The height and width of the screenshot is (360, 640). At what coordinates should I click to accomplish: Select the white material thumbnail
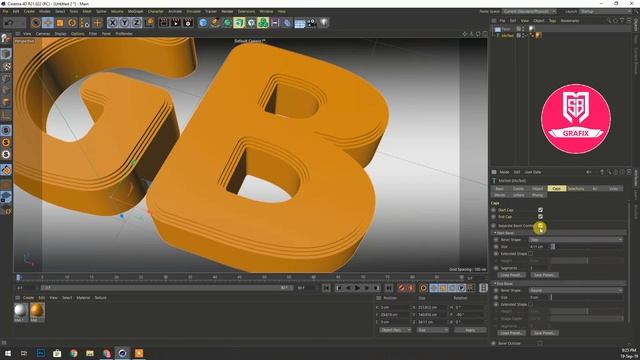tap(20, 311)
